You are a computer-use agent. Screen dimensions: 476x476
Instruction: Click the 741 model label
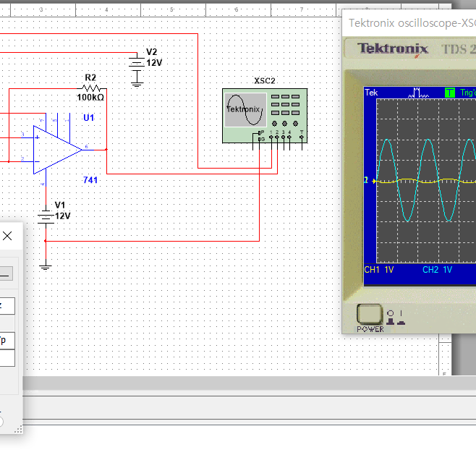90,180
